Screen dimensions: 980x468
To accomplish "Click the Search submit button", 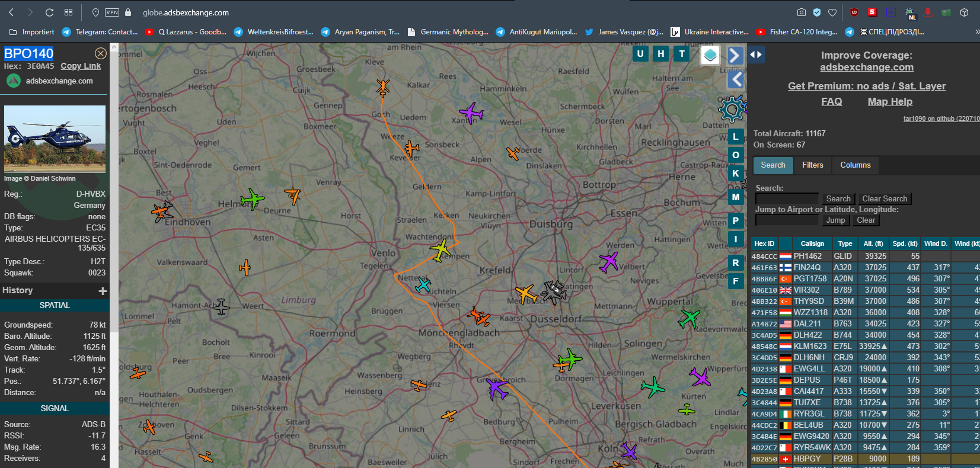I will click(x=838, y=199).
